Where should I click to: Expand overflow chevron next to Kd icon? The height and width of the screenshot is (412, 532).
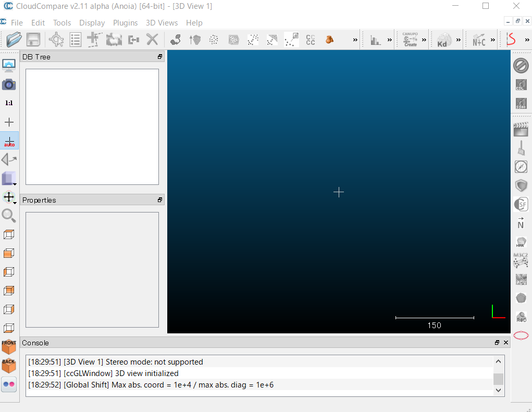point(459,40)
